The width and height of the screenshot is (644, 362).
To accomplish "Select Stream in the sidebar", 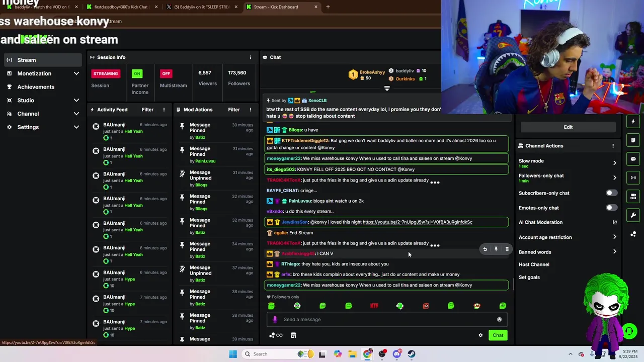I will 43,60.
